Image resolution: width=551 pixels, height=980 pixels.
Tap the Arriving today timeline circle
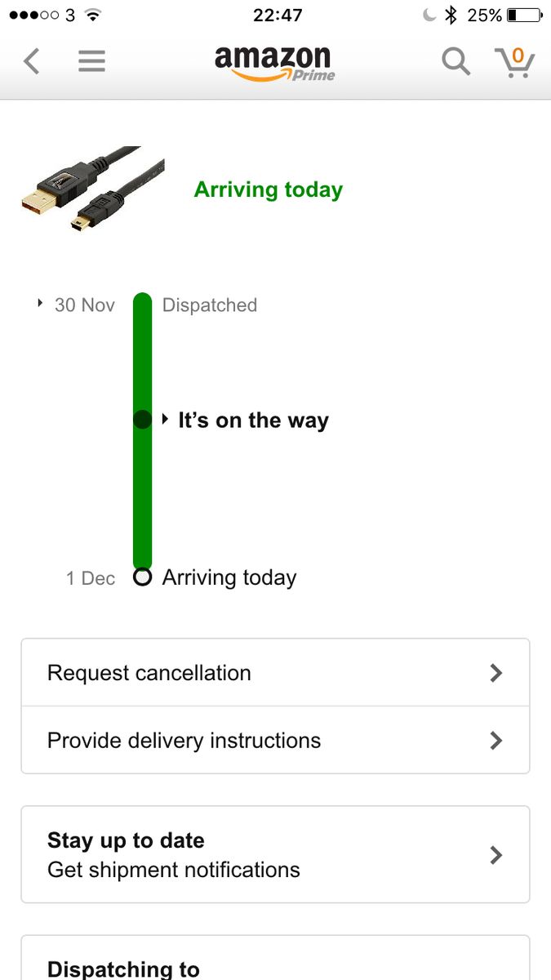coord(143,577)
